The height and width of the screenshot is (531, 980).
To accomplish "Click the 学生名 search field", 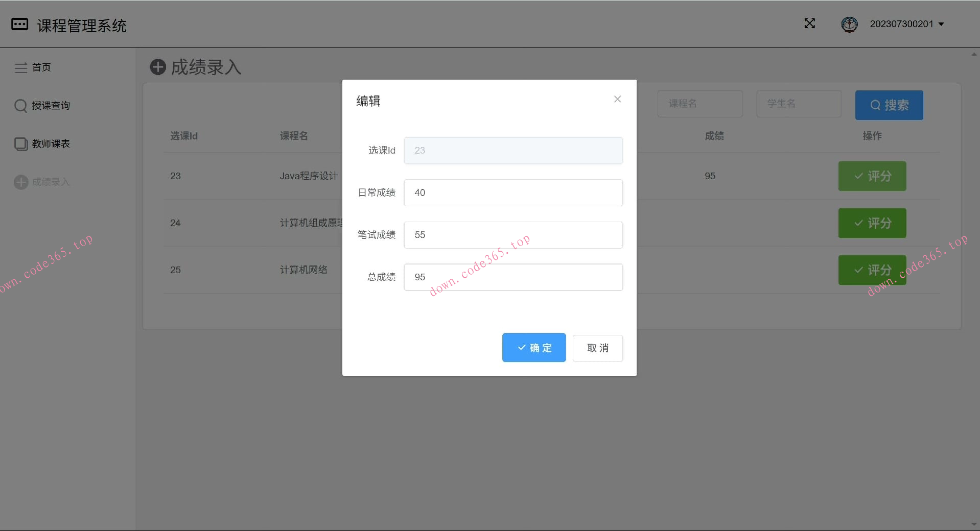I will (798, 104).
